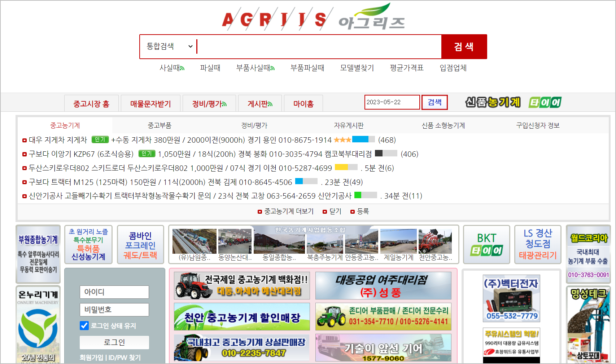Select the 중고농기계 tab
This screenshot has width=616, height=364.
point(65,125)
